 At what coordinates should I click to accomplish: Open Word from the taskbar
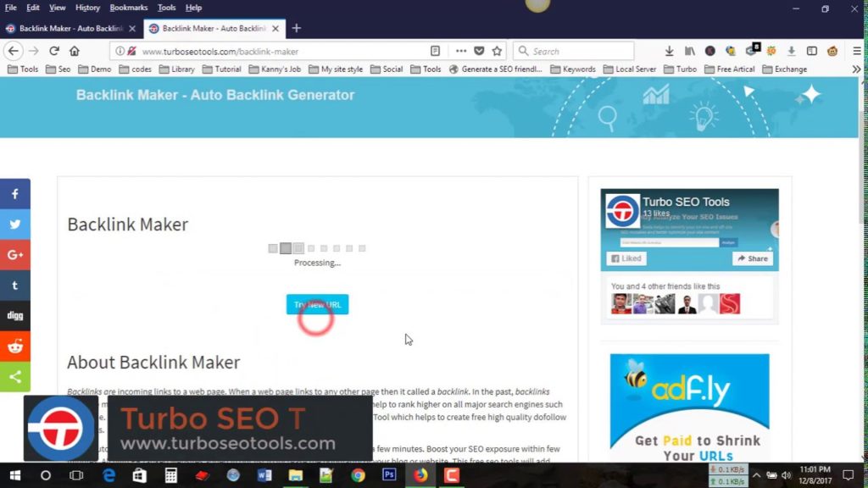pyautogui.click(x=264, y=475)
